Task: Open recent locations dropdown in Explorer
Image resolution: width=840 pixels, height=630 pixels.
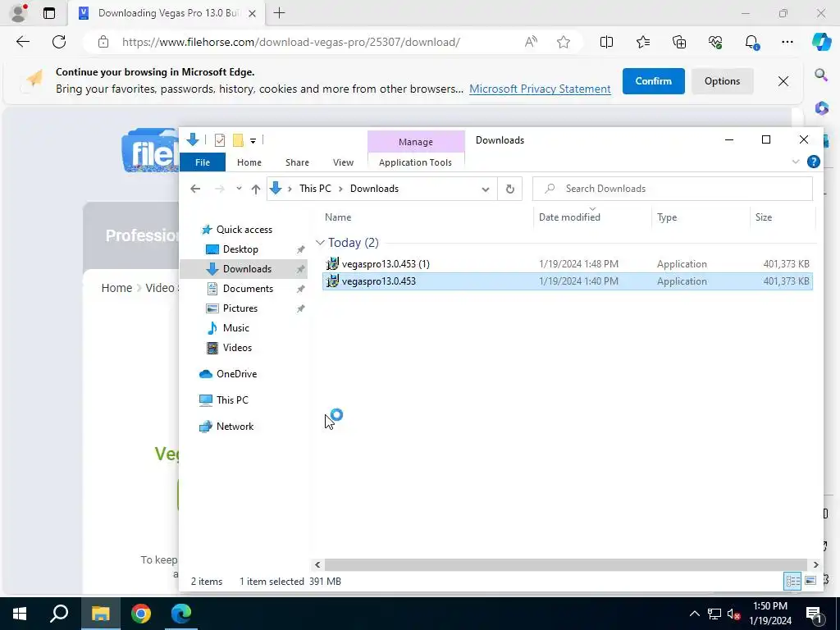Action: tap(239, 189)
